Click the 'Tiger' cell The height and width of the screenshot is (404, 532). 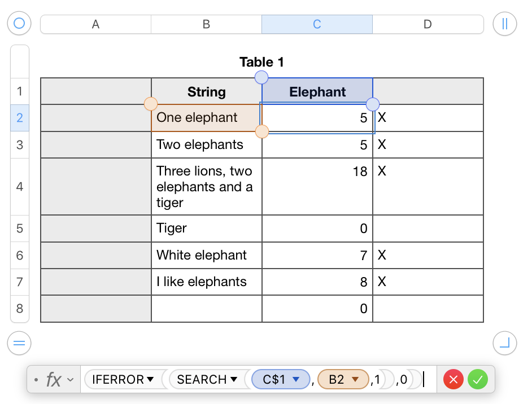206,229
